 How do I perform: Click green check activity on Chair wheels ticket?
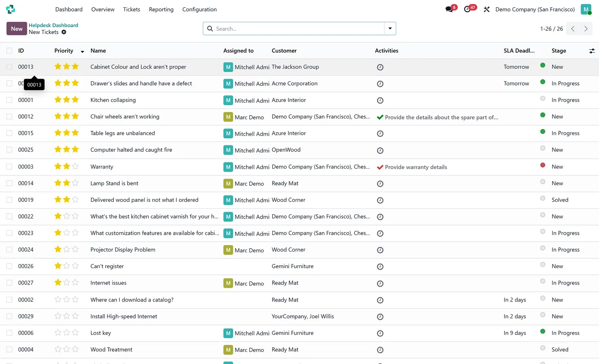380,117
